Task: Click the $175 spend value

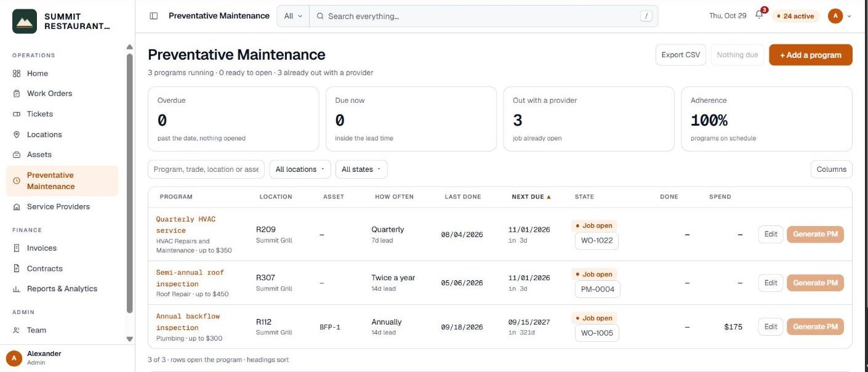Action: (733, 327)
